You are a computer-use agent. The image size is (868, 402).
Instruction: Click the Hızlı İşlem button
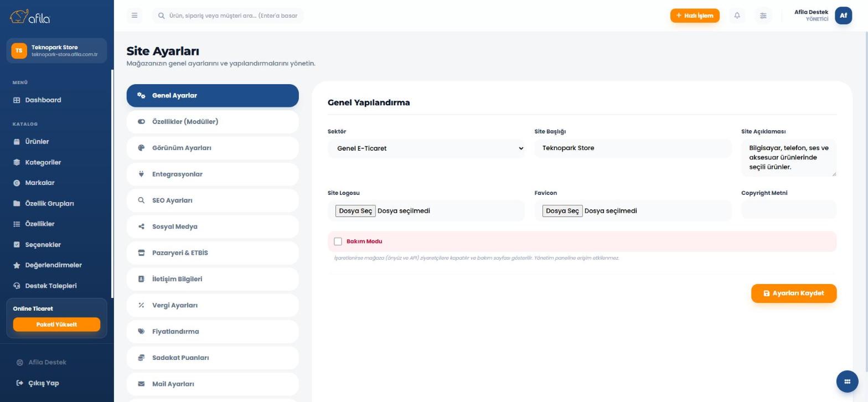[695, 16]
